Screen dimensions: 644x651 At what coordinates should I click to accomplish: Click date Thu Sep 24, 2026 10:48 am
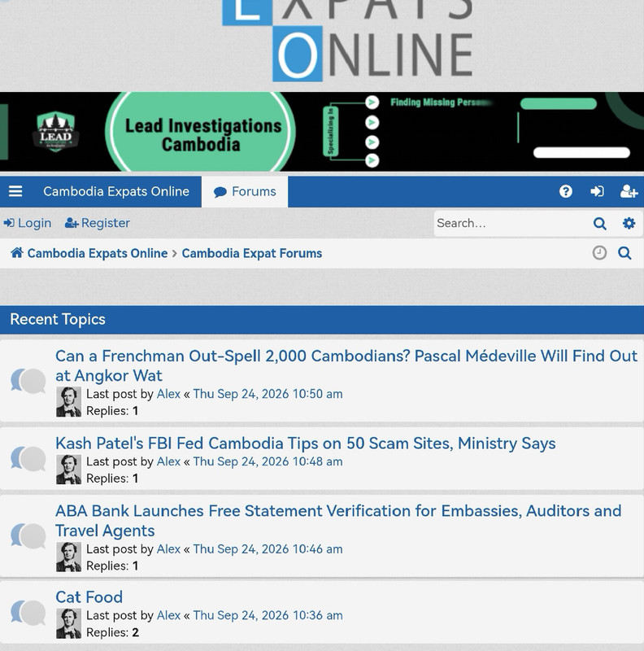[x=268, y=461]
